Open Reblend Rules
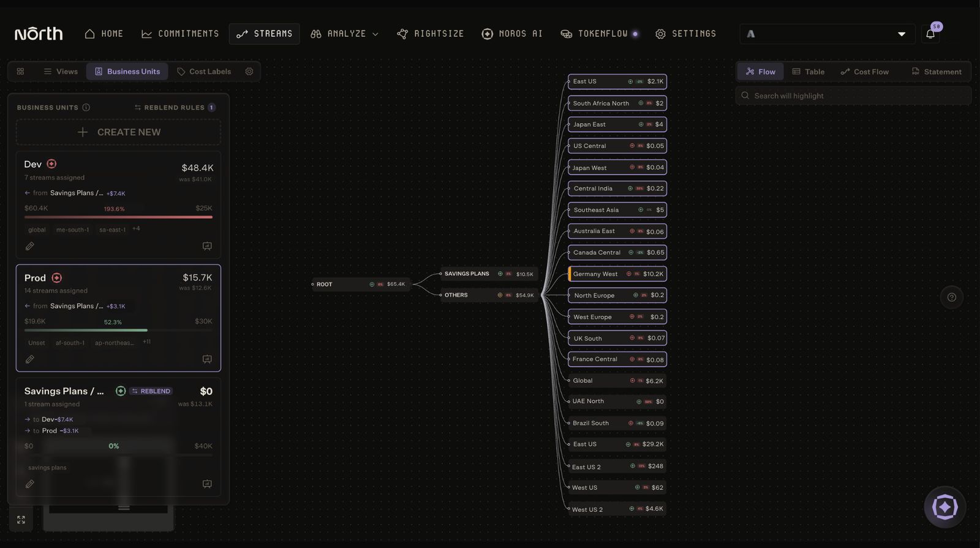 pyautogui.click(x=175, y=107)
